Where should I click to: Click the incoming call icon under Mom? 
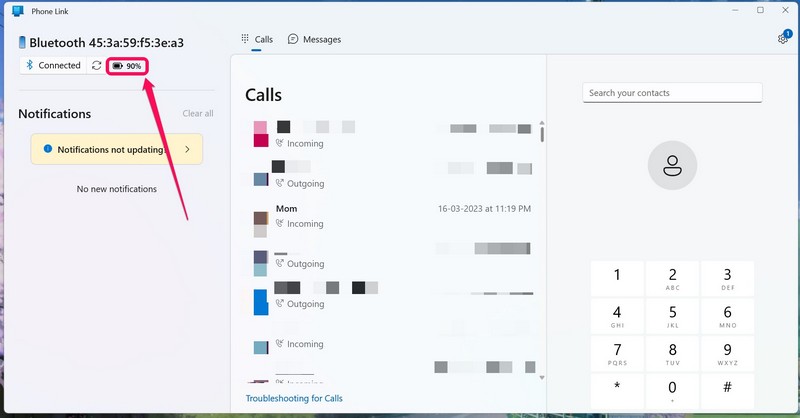click(280, 223)
